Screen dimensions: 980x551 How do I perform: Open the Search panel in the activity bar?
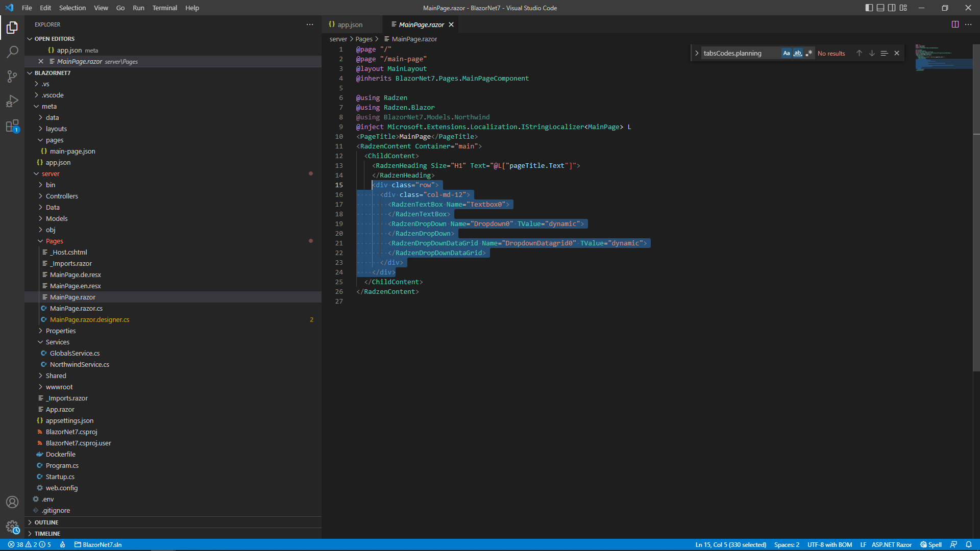coord(12,52)
